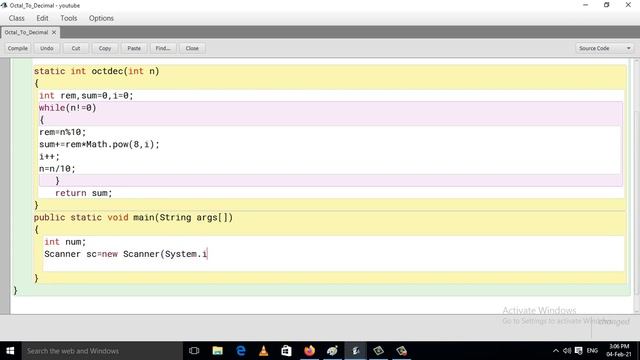Open the Source Code view dropdown

tap(604, 48)
